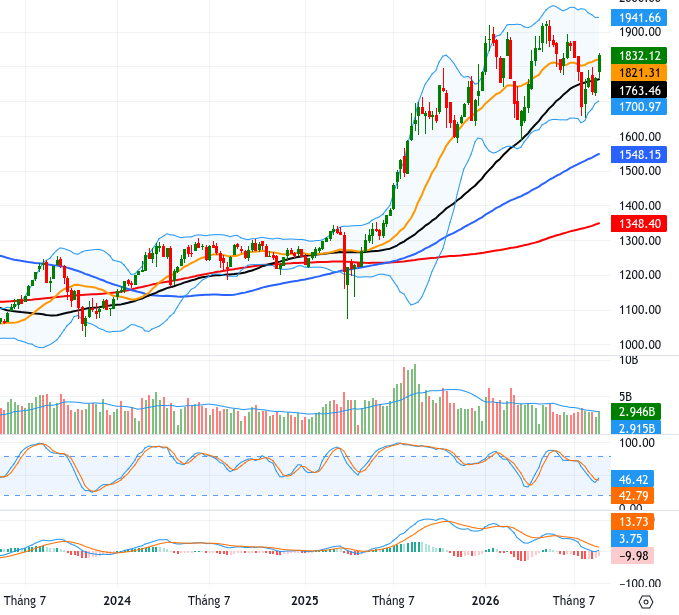The width and height of the screenshot is (679, 615).
Task: Select the blue 1548.15 moving average label
Action: point(639,155)
